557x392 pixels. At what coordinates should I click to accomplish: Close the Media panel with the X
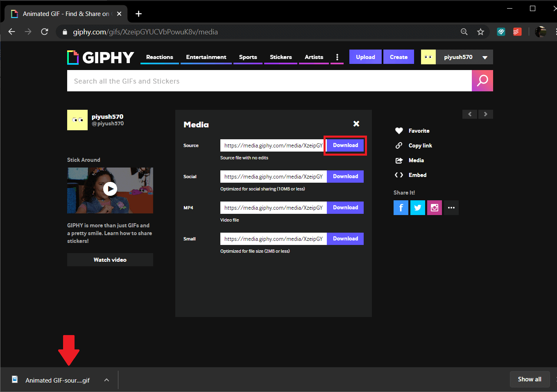pos(356,124)
